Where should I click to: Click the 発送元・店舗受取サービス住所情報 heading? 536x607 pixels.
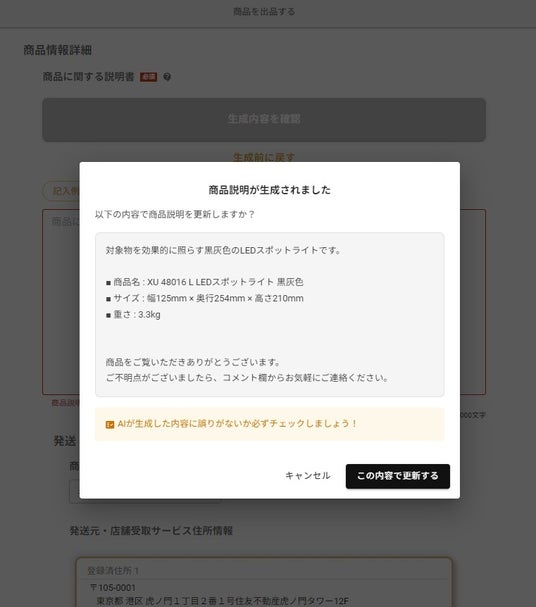tap(151, 531)
